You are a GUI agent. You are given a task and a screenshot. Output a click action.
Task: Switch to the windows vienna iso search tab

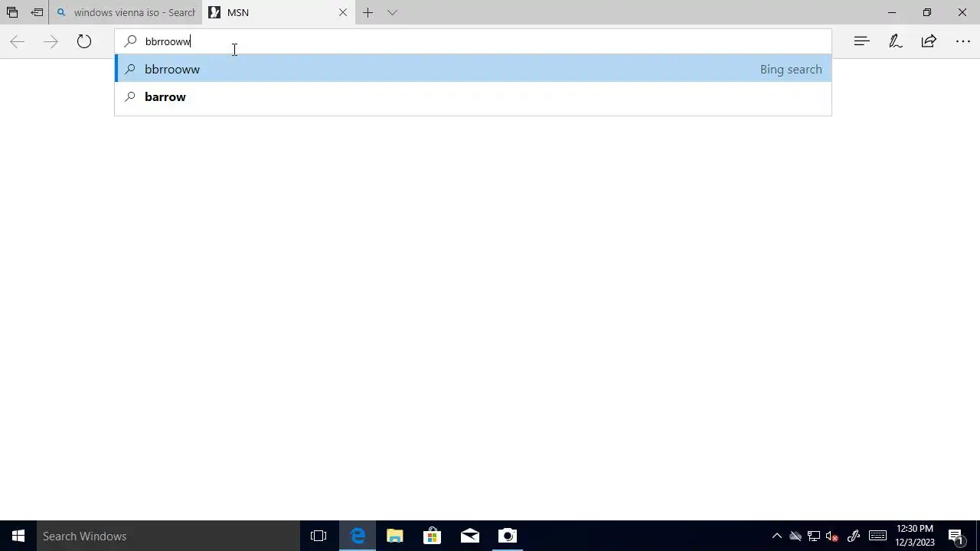point(126,12)
